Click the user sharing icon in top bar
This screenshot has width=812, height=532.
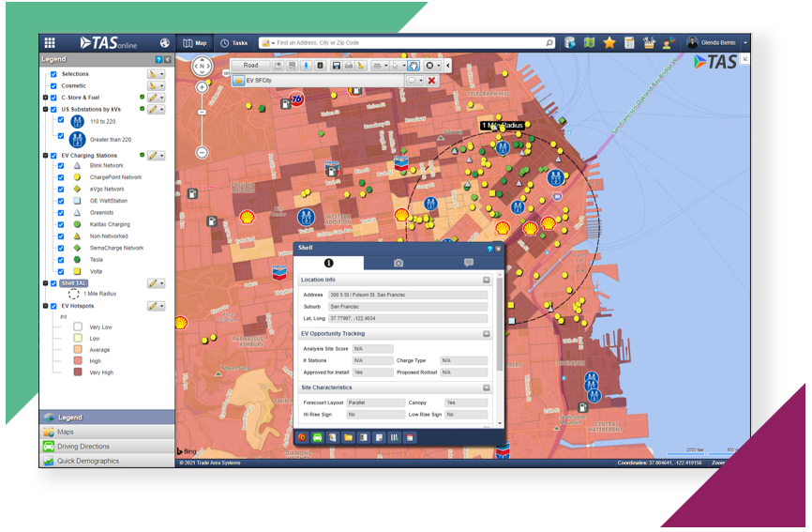tap(669, 43)
